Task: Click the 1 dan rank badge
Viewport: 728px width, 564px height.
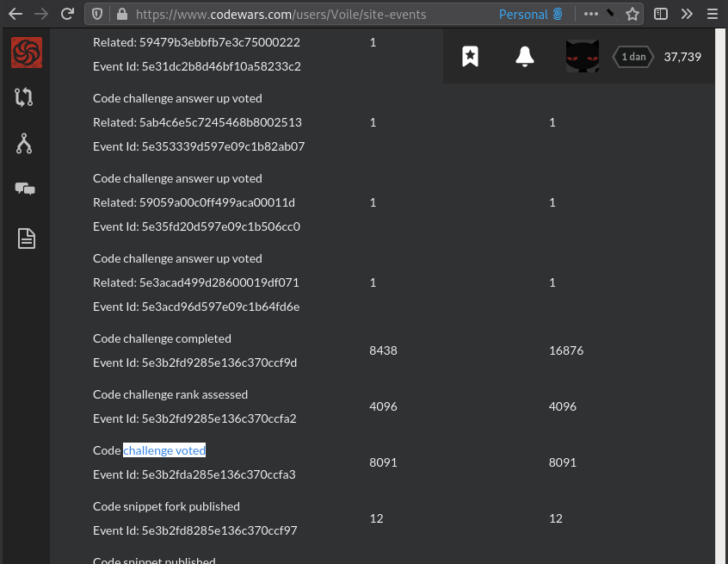Action: (x=633, y=57)
